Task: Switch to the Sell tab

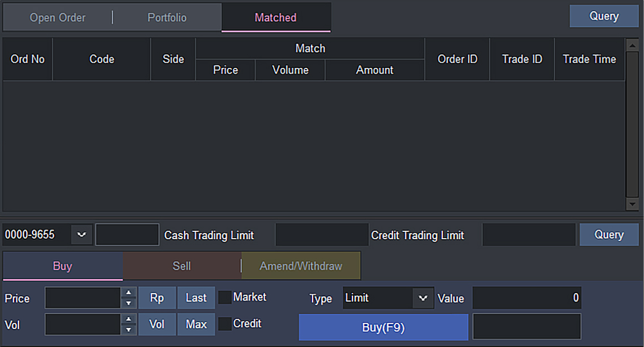Action: tap(182, 265)
